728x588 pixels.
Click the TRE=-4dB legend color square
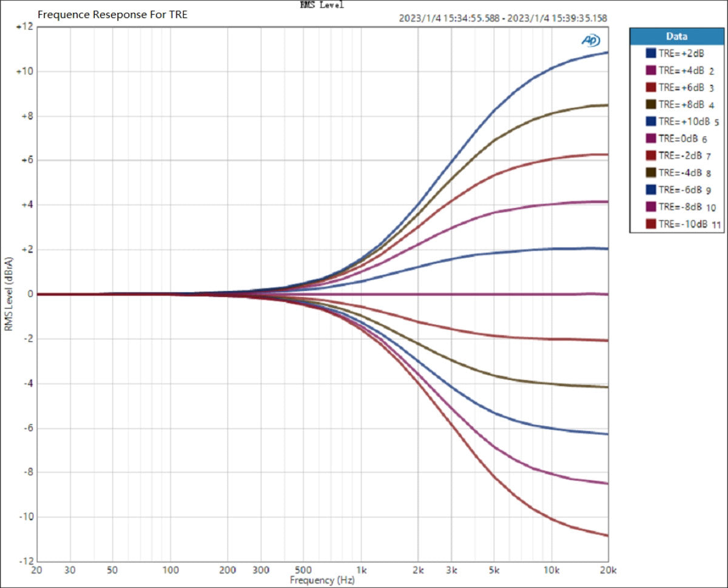(651, 173)
